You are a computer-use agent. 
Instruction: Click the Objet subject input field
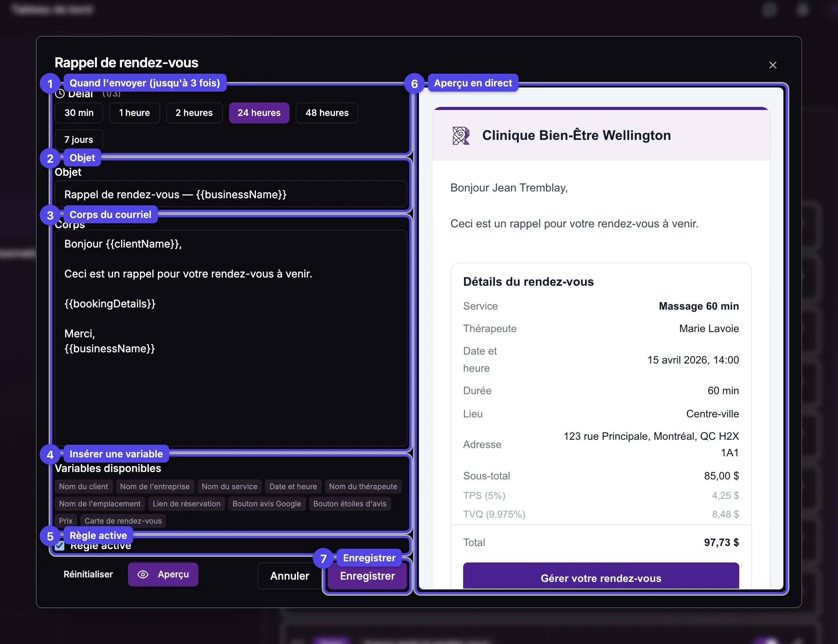[x=230, y=194]
